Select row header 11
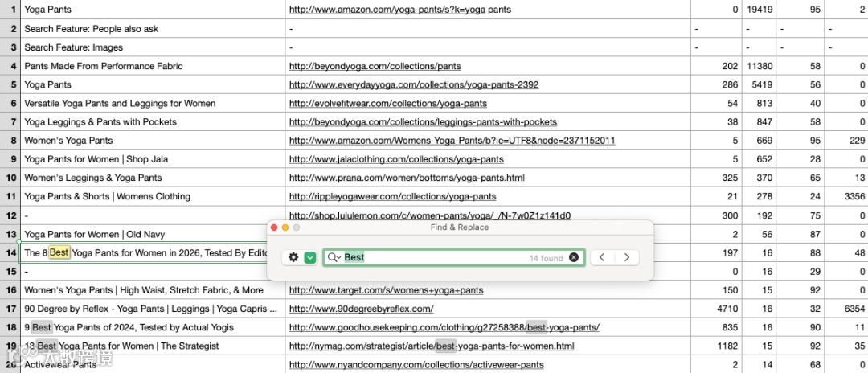Image resolution: width=868 pixels, height=373 pixels. pos(10,196)
